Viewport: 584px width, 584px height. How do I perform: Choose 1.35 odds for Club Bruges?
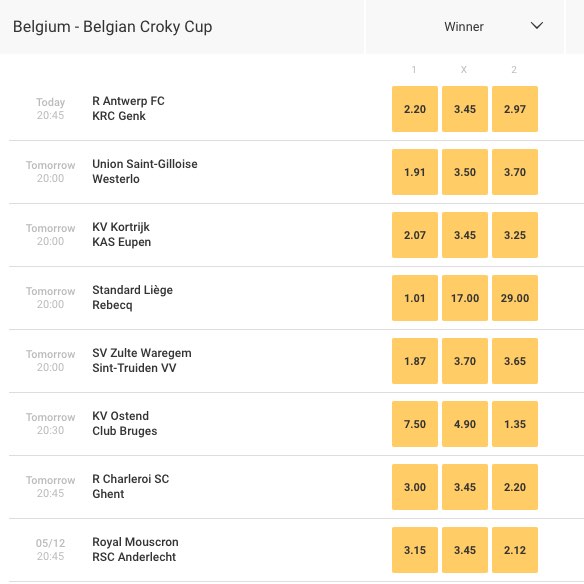[x=515, y=424]
